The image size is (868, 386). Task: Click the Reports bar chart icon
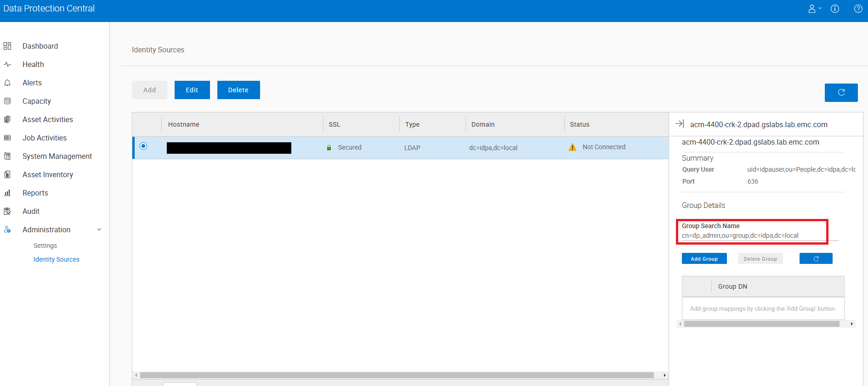[x=7, y=193]
